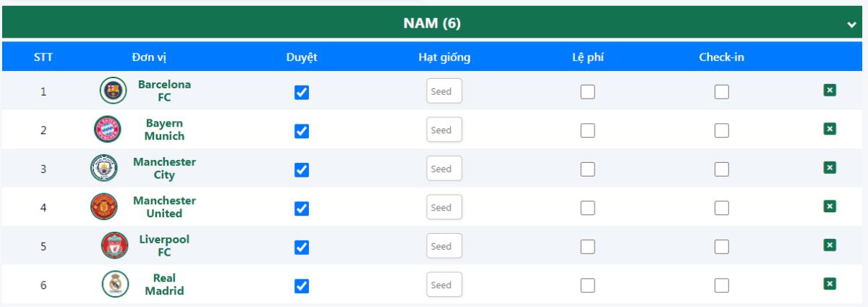Delete the Real Madrid row using the X icon
The image size is (868, 307).
(830, 284)
